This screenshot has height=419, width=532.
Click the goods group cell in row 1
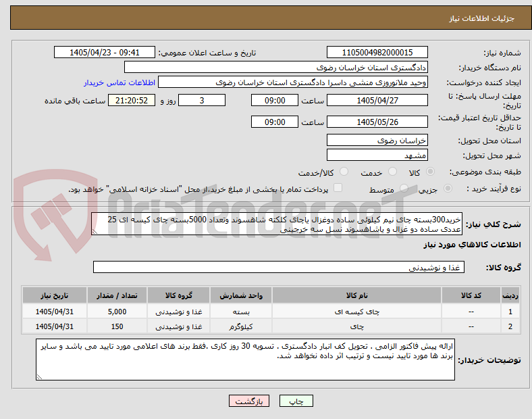179,312
